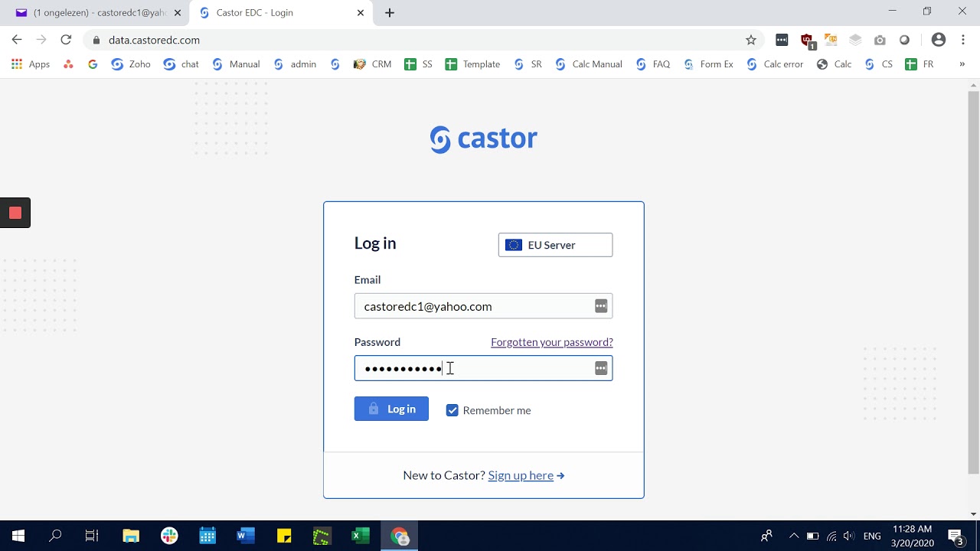Open the Chrome menu with three dots

coord(963,40)
